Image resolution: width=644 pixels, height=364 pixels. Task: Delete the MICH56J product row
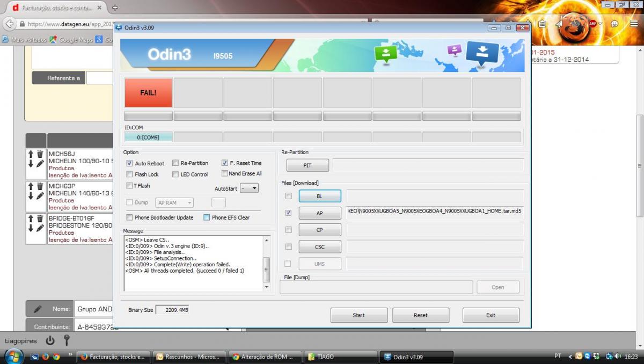coord(40,155)
